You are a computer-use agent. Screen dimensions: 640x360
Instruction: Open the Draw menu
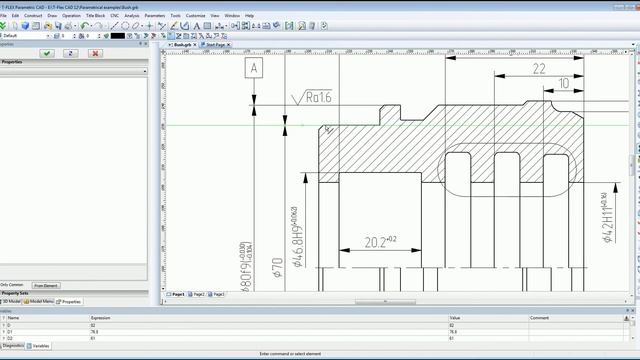52,16
